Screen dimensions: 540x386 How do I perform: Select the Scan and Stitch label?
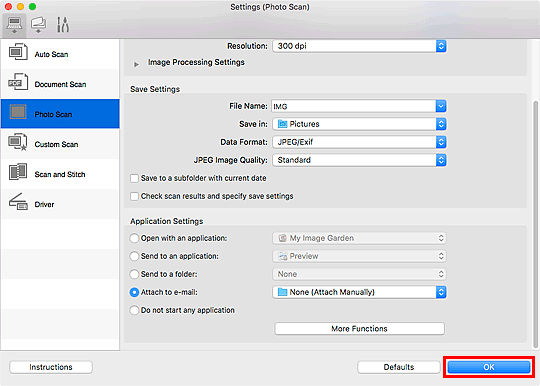click(60, 174)
